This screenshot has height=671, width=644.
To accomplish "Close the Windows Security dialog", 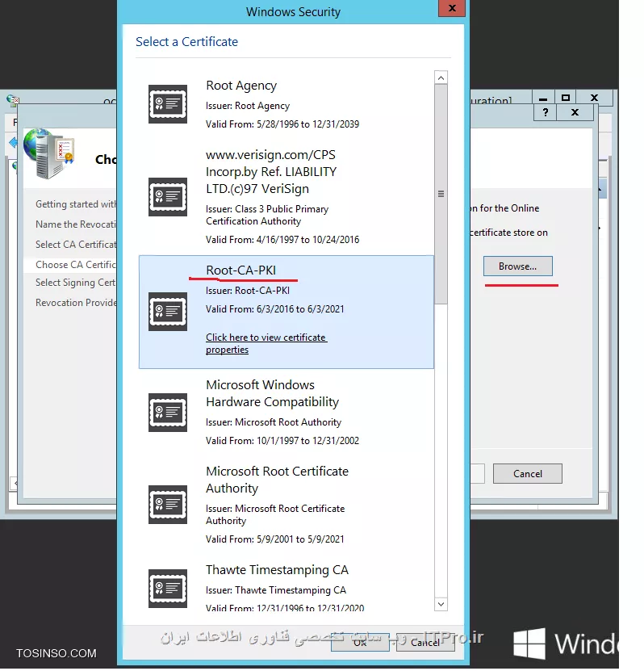I will pos(452,8).
